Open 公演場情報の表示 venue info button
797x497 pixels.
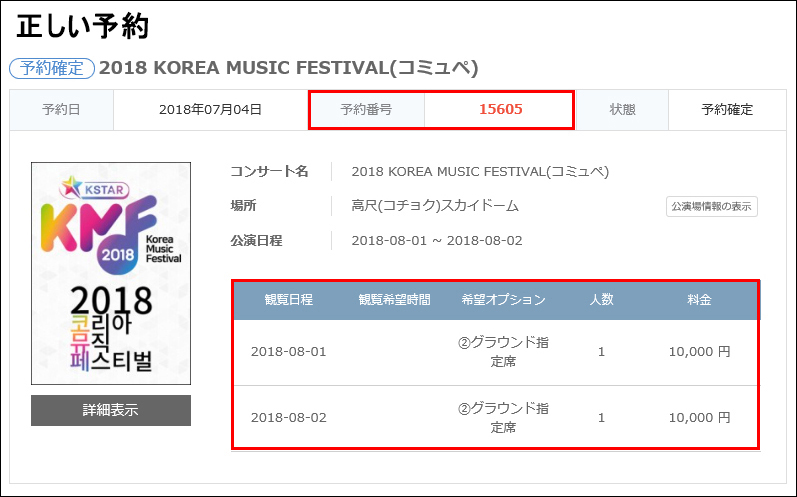(712, 206)
